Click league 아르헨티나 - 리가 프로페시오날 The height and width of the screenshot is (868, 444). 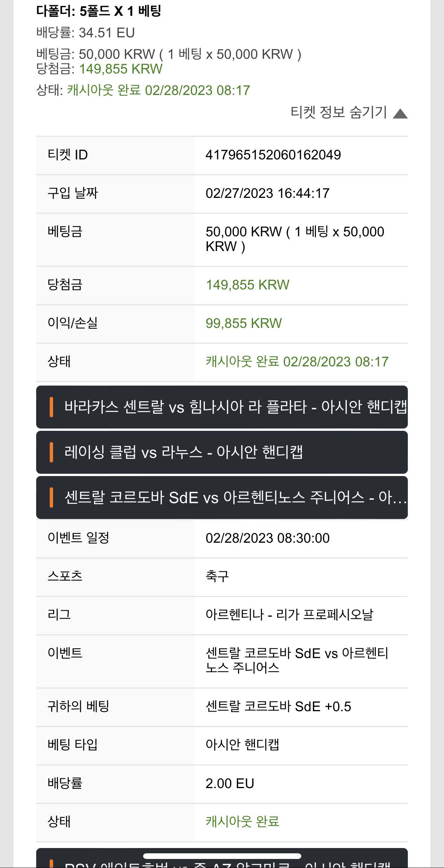point(289,615)
